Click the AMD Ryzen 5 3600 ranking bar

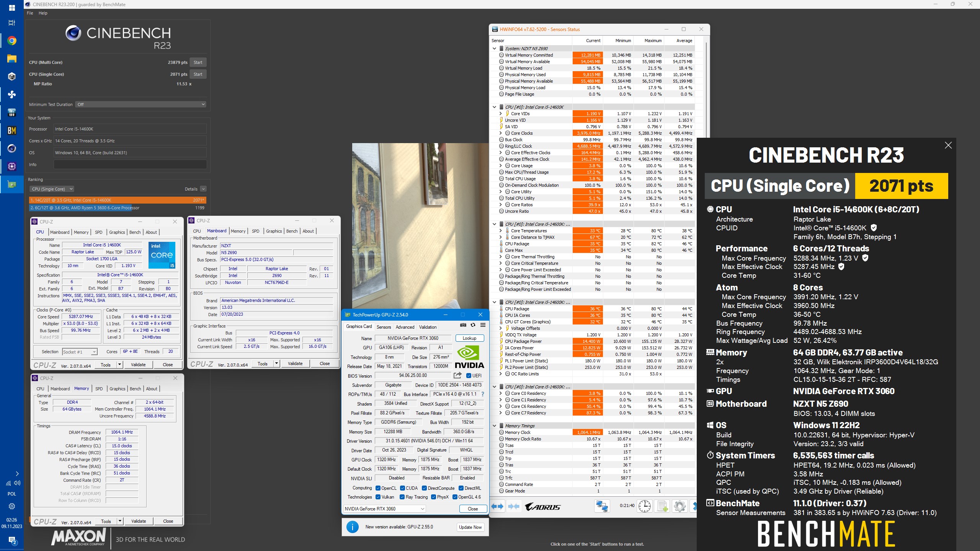click(x=118, y=208)
